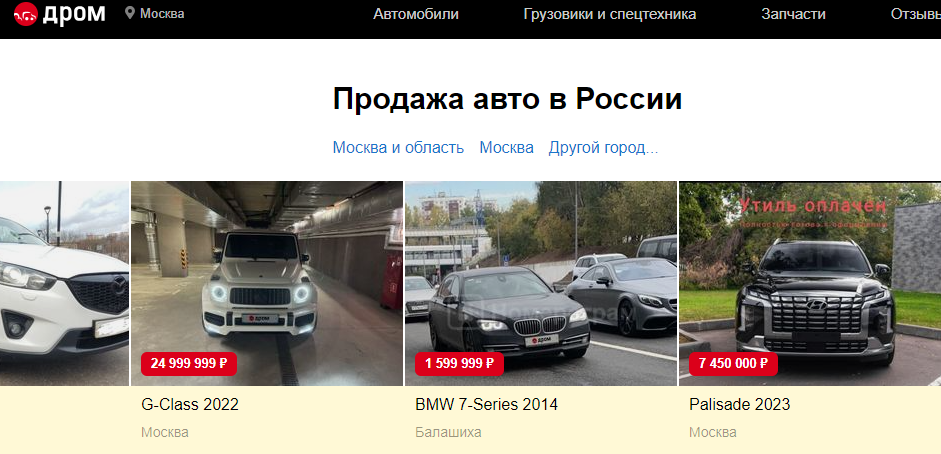Open the white Mazda photo listing

[x=64, y=283]
